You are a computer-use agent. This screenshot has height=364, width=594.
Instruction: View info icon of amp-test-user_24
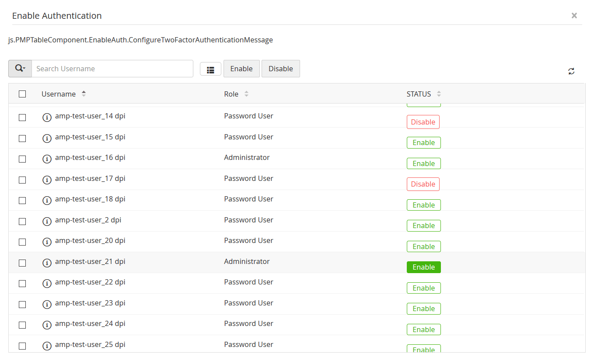pos(47,325)
